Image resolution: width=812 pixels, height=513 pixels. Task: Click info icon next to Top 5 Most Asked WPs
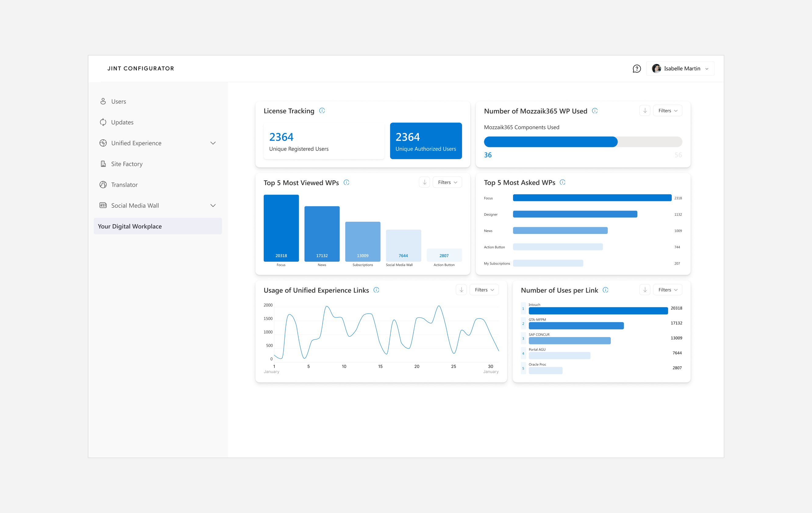tap(562, 182)
